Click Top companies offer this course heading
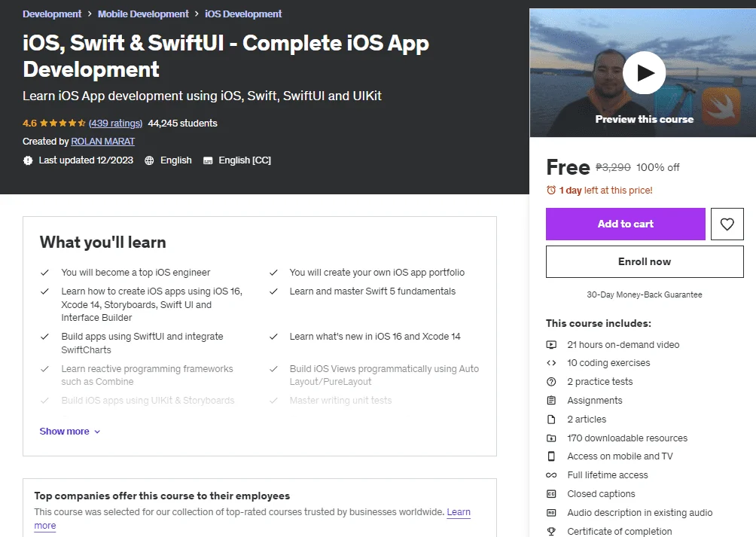This screenshot has height=537, width=756. point(162,496)
